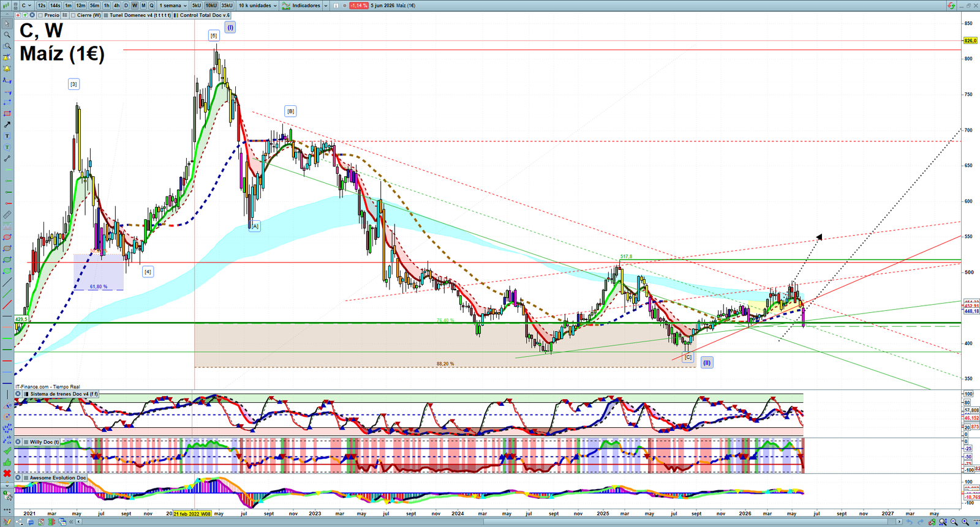Open the 10 k unidades dropdown

coord(257,6)
